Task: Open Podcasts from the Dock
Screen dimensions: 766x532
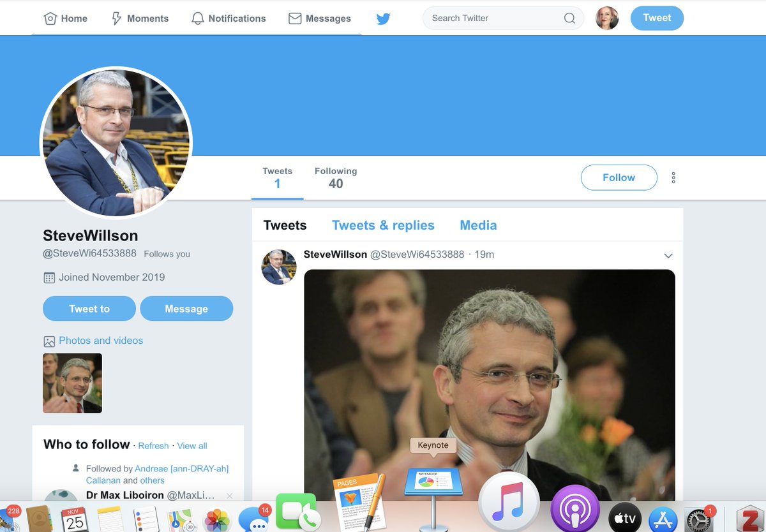Action: pyautogui.click(x=574, y=510)
